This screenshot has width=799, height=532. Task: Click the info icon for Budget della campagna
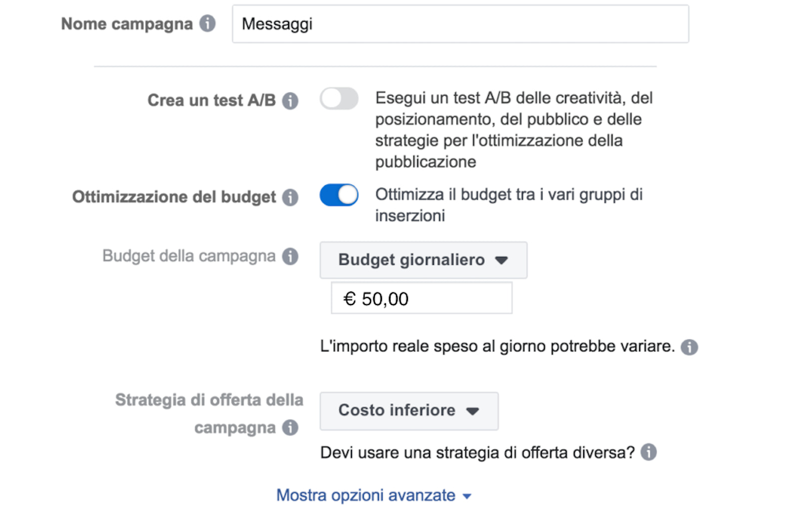pyautogui.click(x=291, y=256)
